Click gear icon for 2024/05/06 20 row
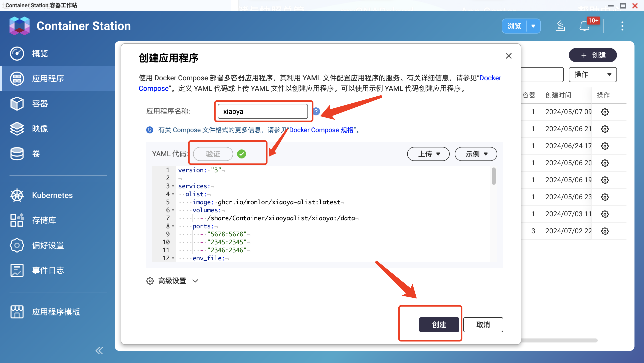Viewport: 644px width, 363px height. 605,163
